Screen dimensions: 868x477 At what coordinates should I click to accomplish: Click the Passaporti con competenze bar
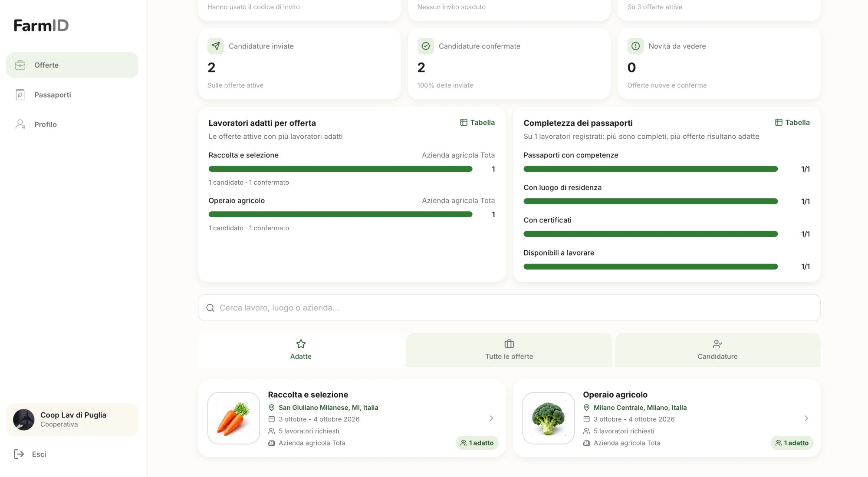click(651, 169)
